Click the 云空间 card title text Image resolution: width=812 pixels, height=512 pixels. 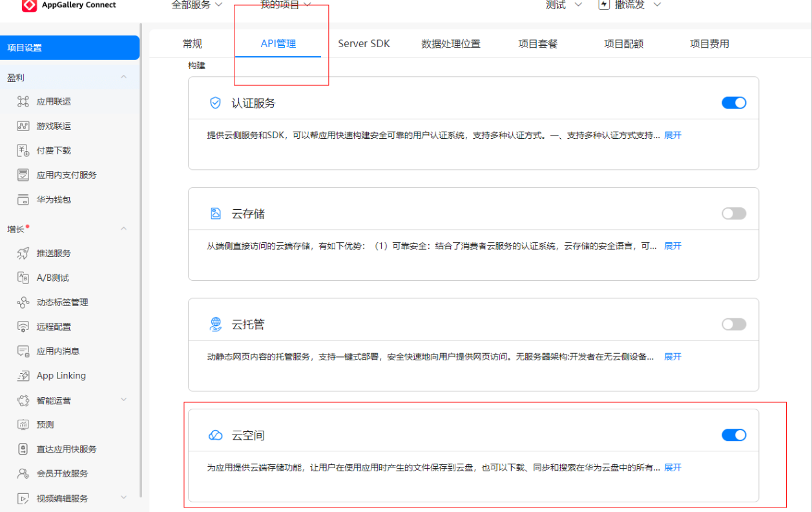point(248,436)
